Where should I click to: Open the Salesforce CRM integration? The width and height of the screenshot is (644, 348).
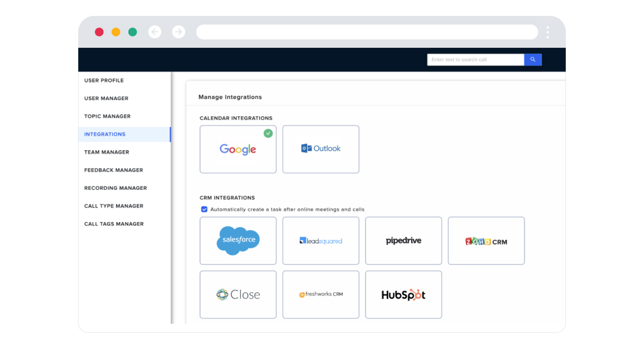click(x=238, y=241)
